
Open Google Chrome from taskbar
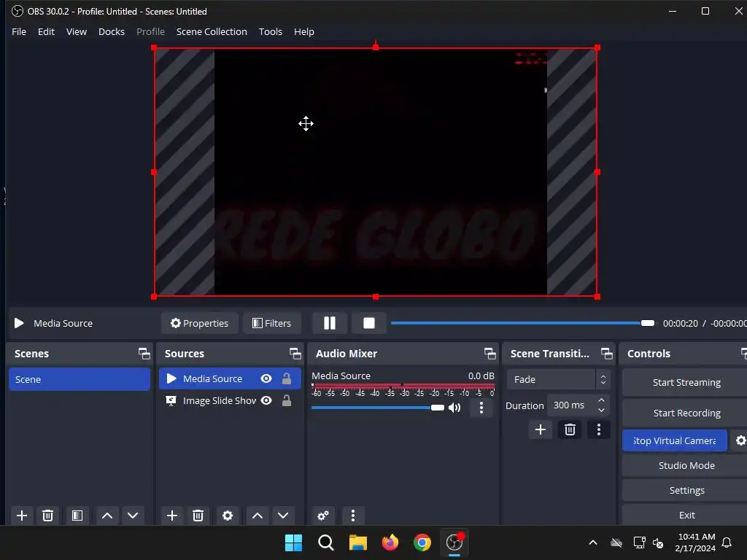[422, 542]
